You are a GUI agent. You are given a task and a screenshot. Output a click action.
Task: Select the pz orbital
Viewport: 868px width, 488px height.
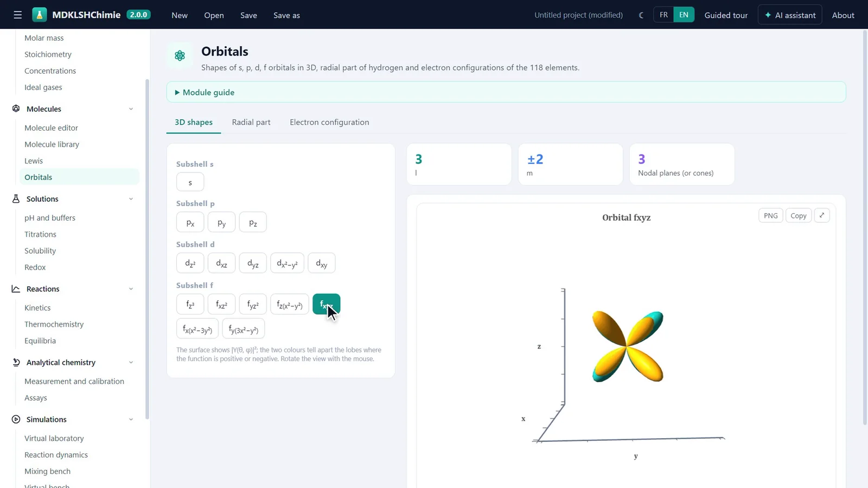[x=253, y=222]
